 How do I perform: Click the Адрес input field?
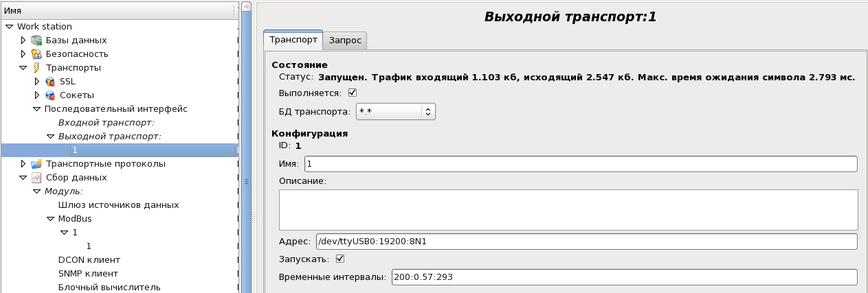click(585, 242)
